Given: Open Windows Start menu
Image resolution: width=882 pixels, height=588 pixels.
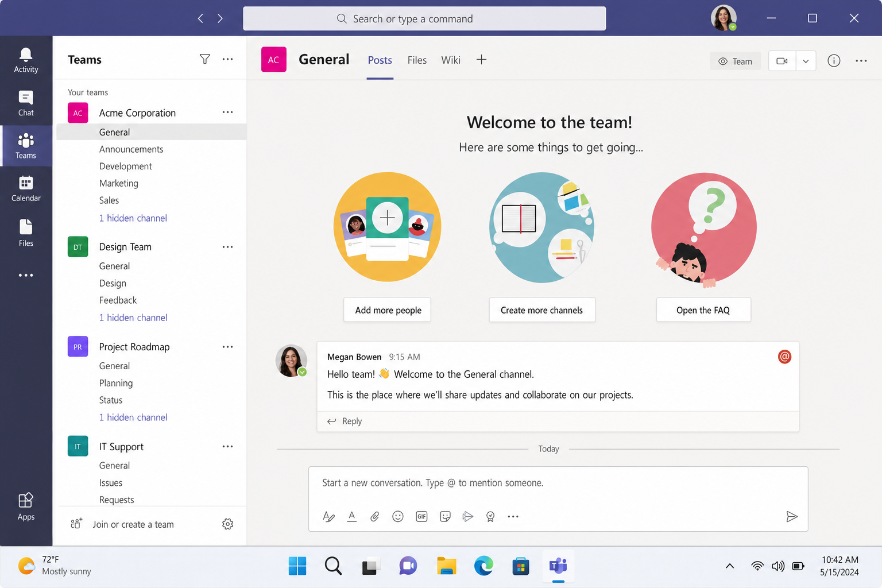Looking at the screenshot, I should coord(297,566).
